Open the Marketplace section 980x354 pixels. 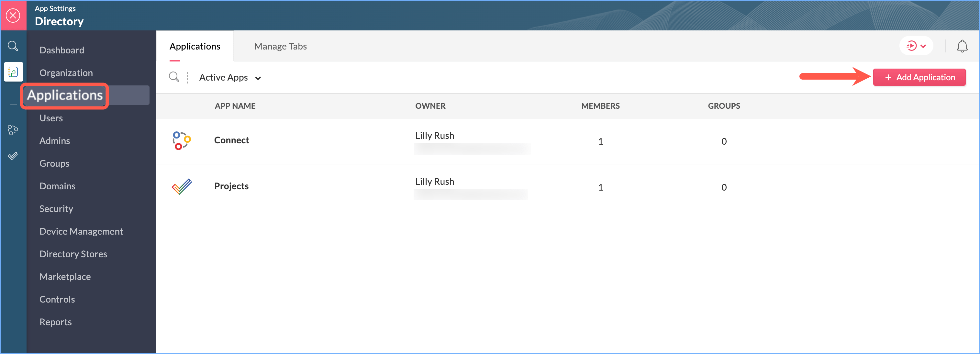[x=65, y=277]
